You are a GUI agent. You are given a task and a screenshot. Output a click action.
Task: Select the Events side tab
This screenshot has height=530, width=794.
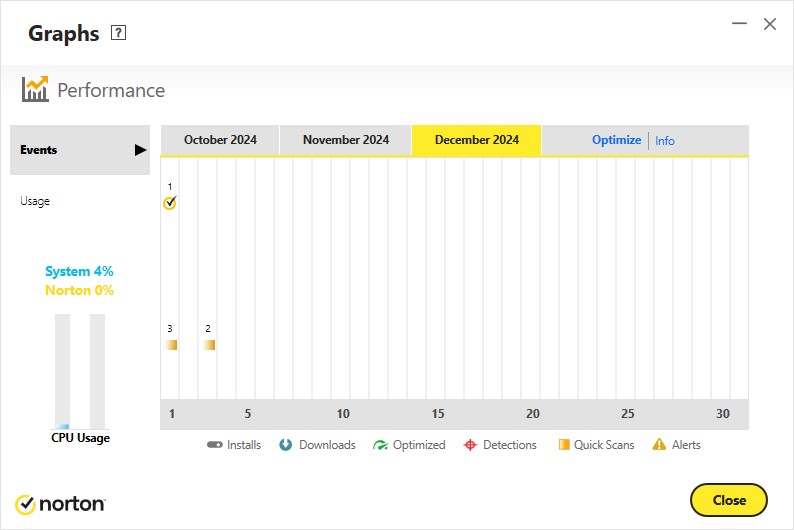[80, 150]
